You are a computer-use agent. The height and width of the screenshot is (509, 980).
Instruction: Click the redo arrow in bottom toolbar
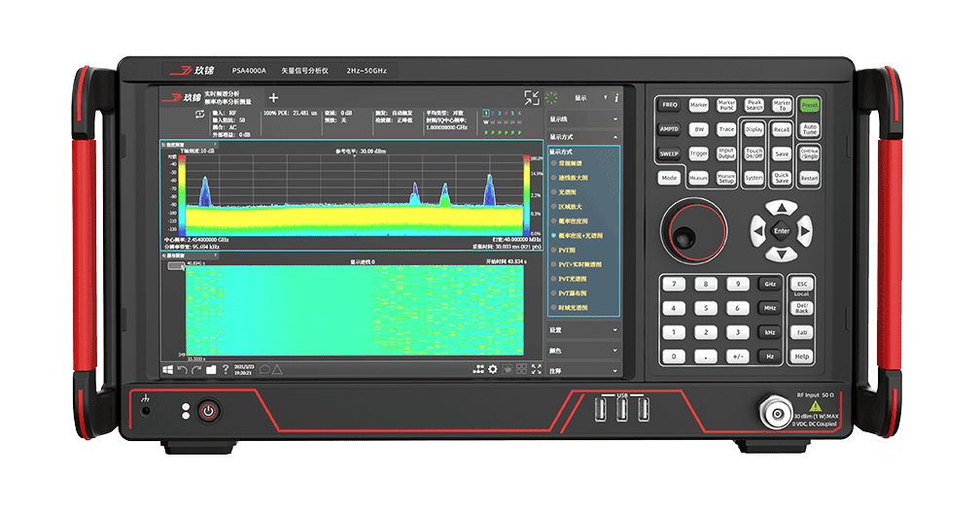(x=196, y=370)
